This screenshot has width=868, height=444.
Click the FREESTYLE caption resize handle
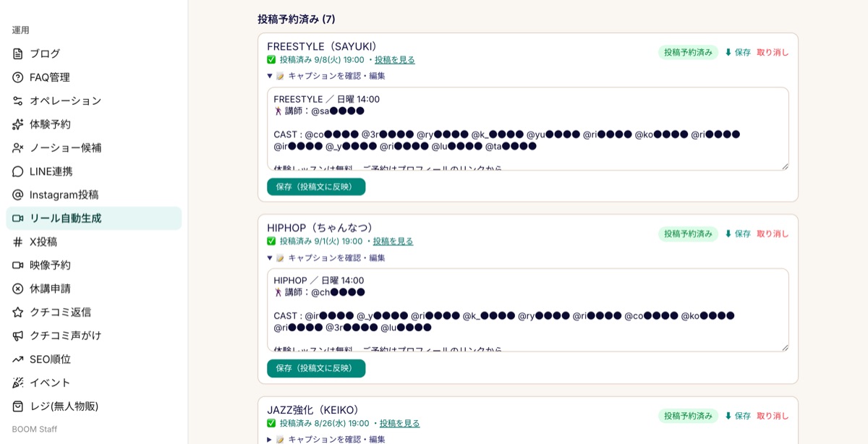click(785, 166)
